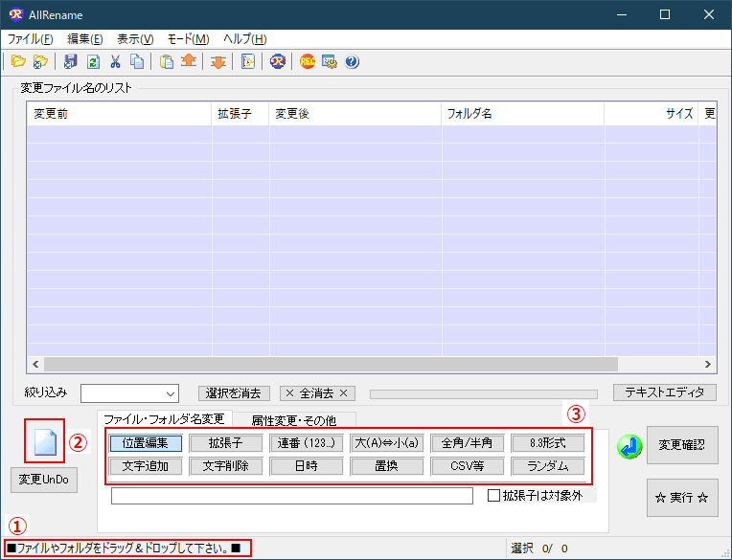The image size is (732, 560).
Task: Select the CSV等 mode button
Action: (x=468, y=466)
